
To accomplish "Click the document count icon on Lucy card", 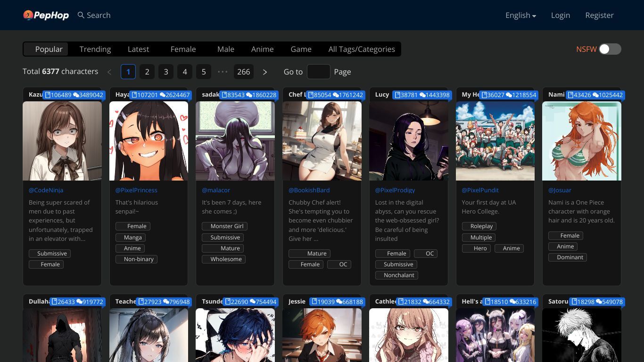I will point(397,95).
